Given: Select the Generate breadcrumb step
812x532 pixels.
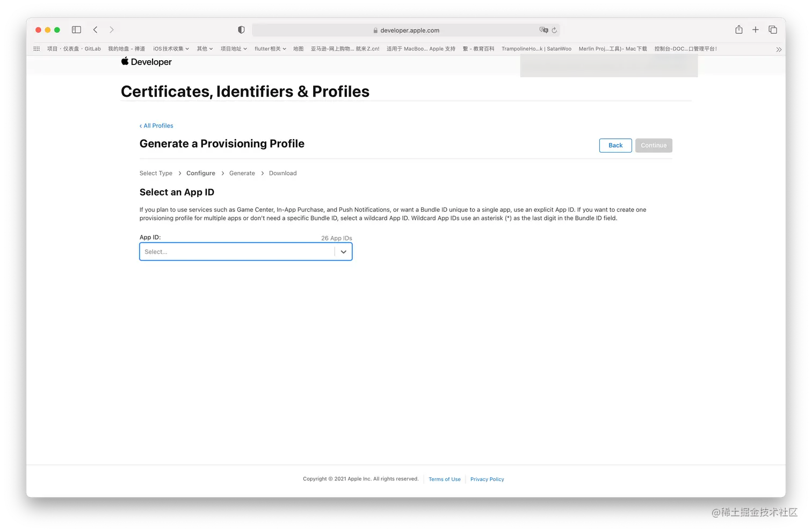Looking at the screenshot, I should click(x=242, y=173).
